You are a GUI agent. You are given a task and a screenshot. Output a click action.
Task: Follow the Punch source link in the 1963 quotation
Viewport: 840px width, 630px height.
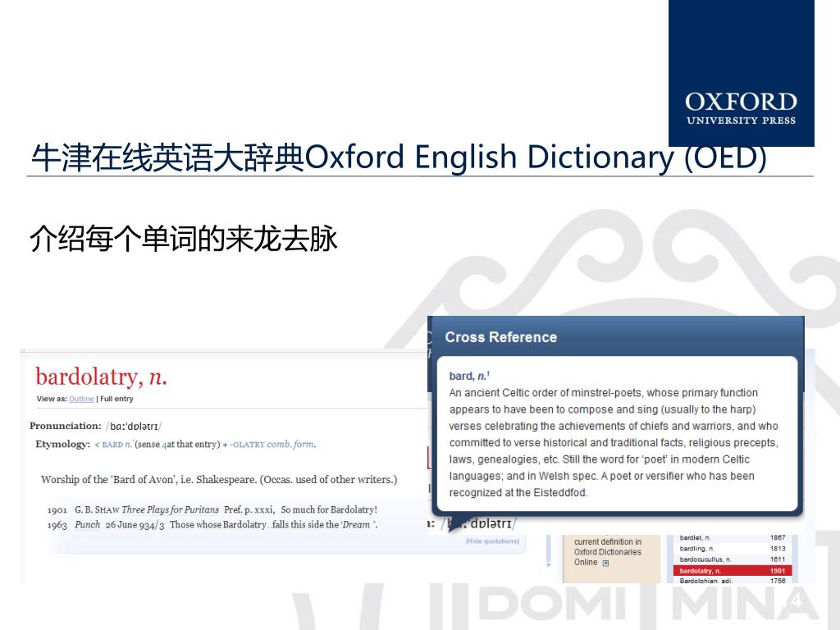87,524
